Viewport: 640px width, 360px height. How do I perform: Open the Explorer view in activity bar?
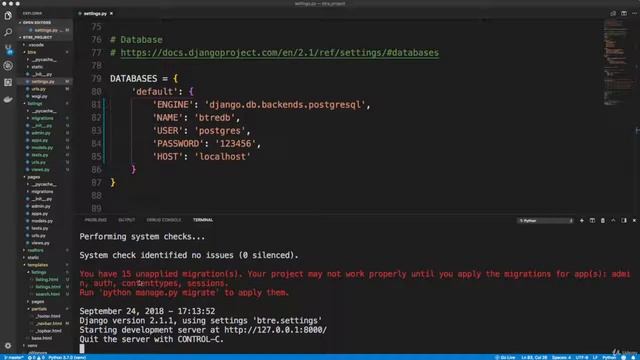(8, 16)
